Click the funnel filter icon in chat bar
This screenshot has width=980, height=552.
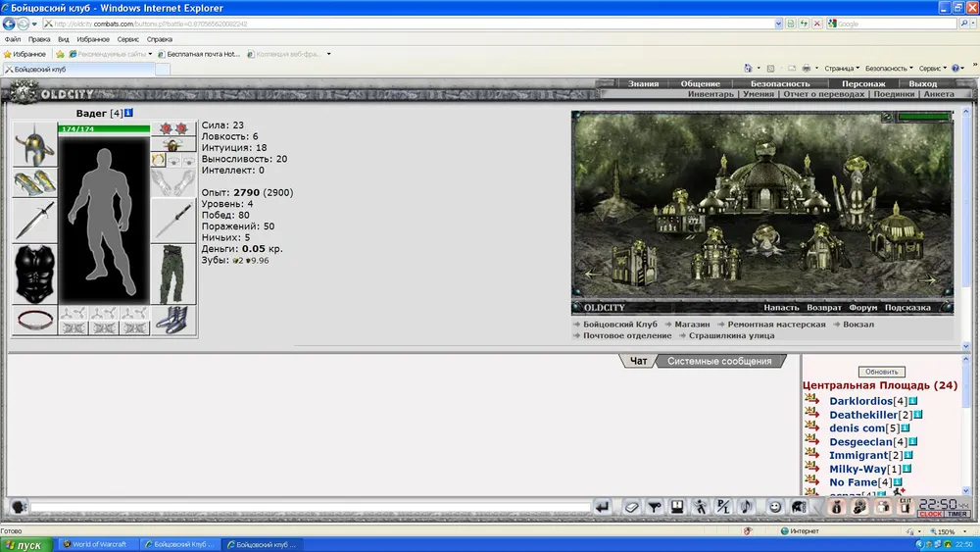pyautogui.click(x=654, y=507)
